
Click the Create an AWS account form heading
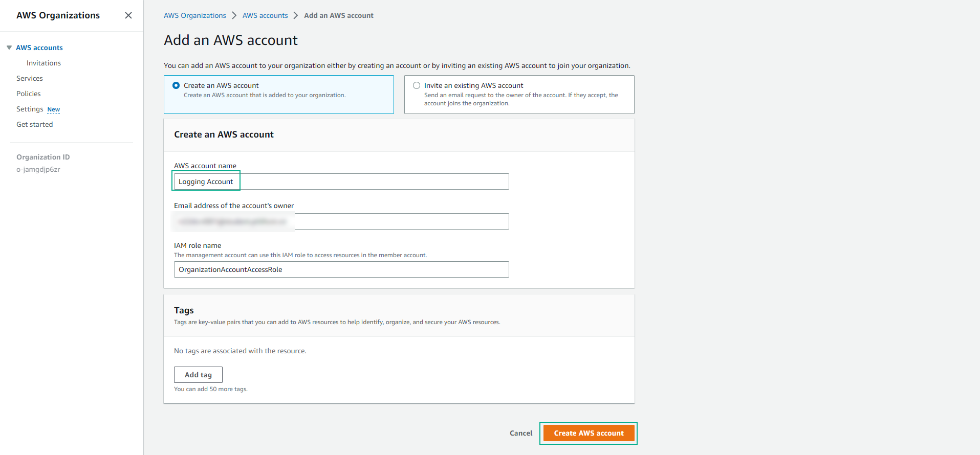point(224,134)
